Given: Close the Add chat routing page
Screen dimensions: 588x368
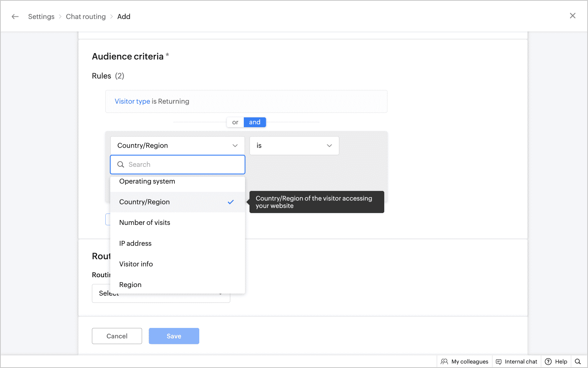Looking at the screenshot, I should tap(572, 16).
